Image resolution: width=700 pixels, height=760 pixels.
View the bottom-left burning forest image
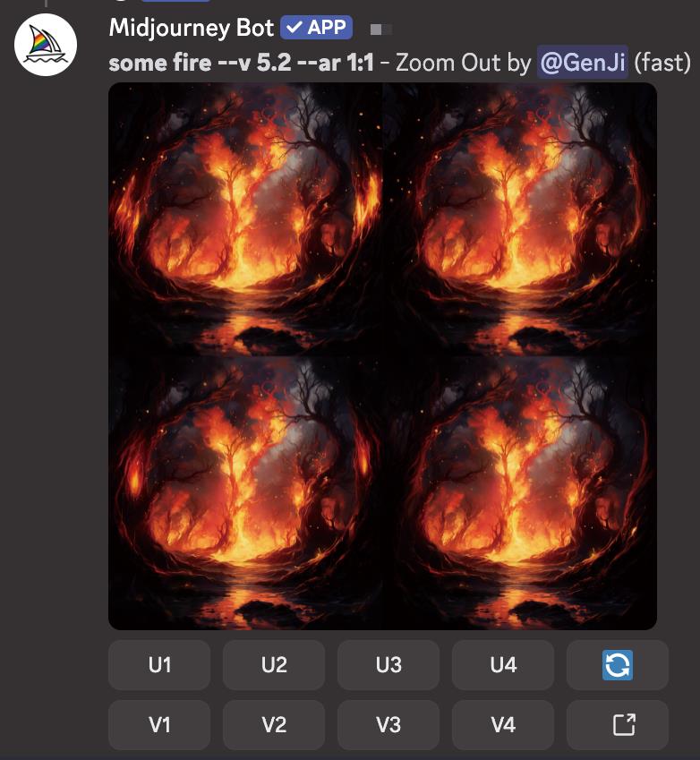[x=245, y=493]
